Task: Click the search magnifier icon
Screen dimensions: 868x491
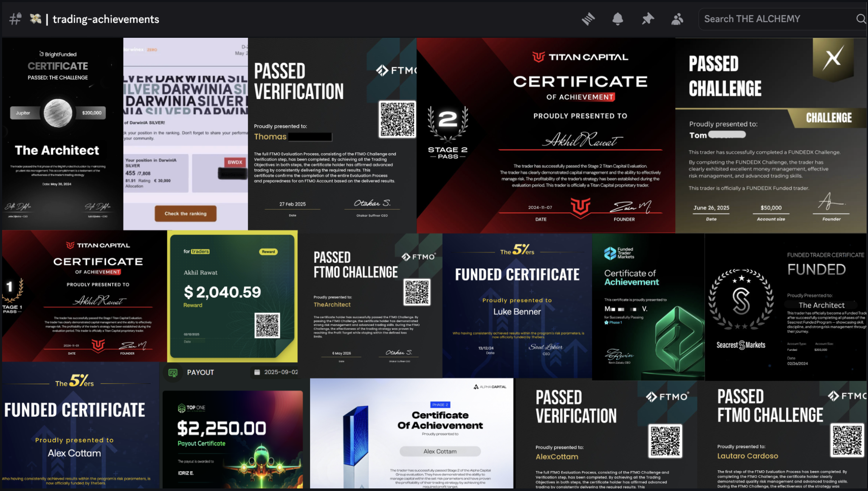Action: pyautogui.click(x=861, y=19)
